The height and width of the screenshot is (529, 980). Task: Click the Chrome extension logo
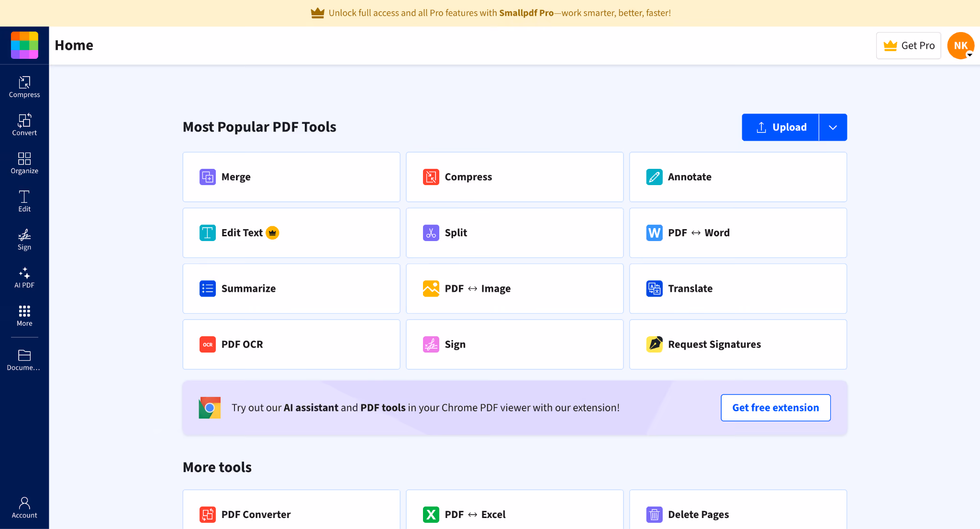pyautogui.click(x=210, y=408)
